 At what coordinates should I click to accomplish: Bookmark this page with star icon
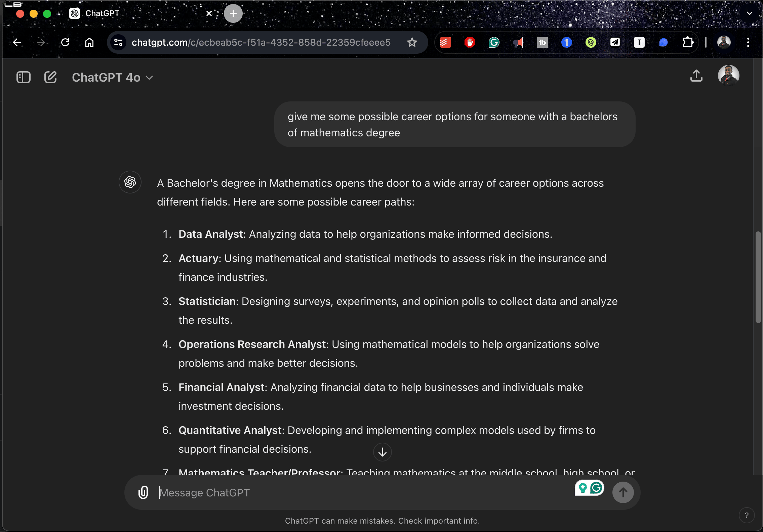(x=412, y=42)
